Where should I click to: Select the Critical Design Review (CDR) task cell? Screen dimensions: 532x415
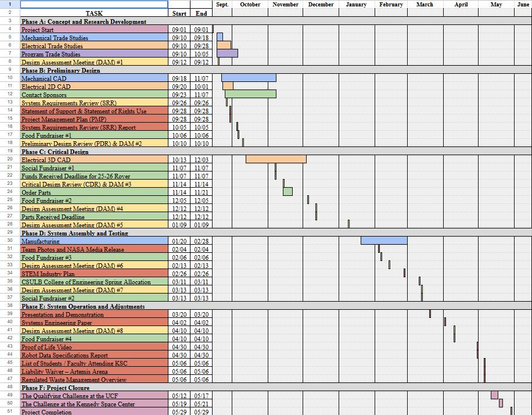point(93,184)
